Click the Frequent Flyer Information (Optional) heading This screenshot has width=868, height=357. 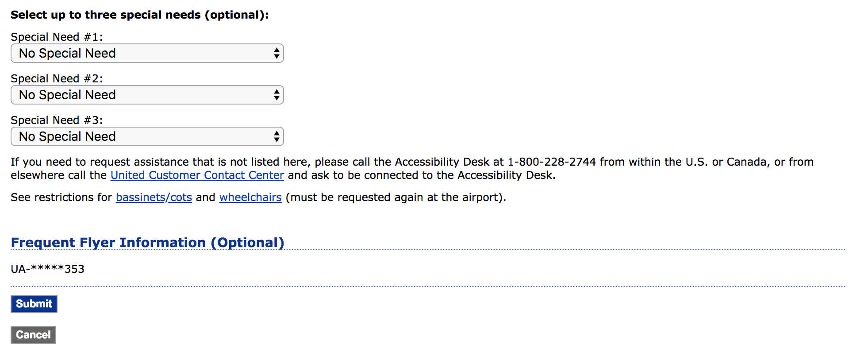[x=147, y=243]
